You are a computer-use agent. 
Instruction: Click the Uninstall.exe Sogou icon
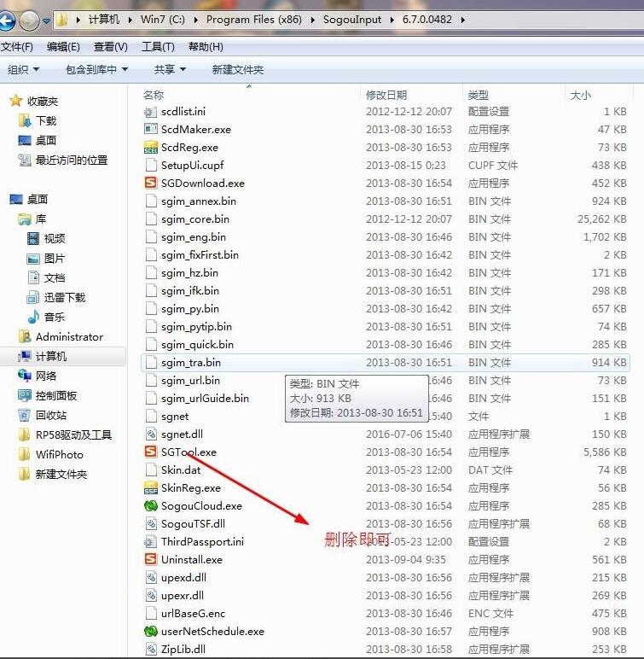[150, 559]
